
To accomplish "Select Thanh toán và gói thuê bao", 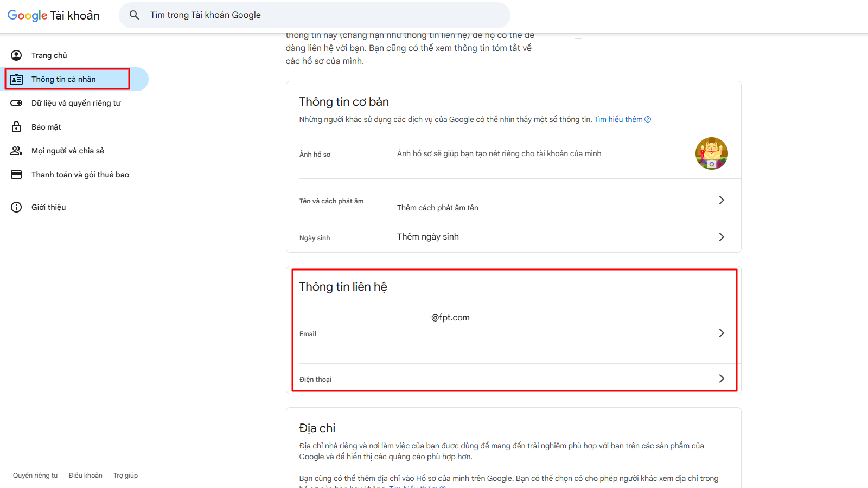I will 80,175.
